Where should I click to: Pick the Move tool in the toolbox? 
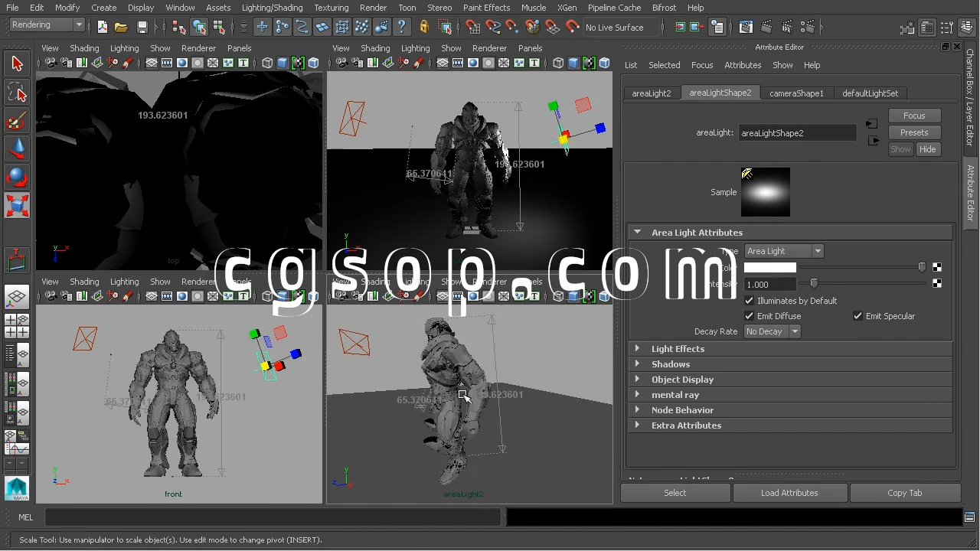(x=17, y=150)
